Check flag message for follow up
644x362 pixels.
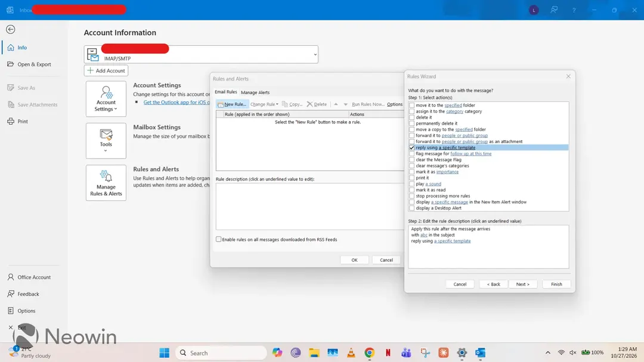click(x=411, y=154)
